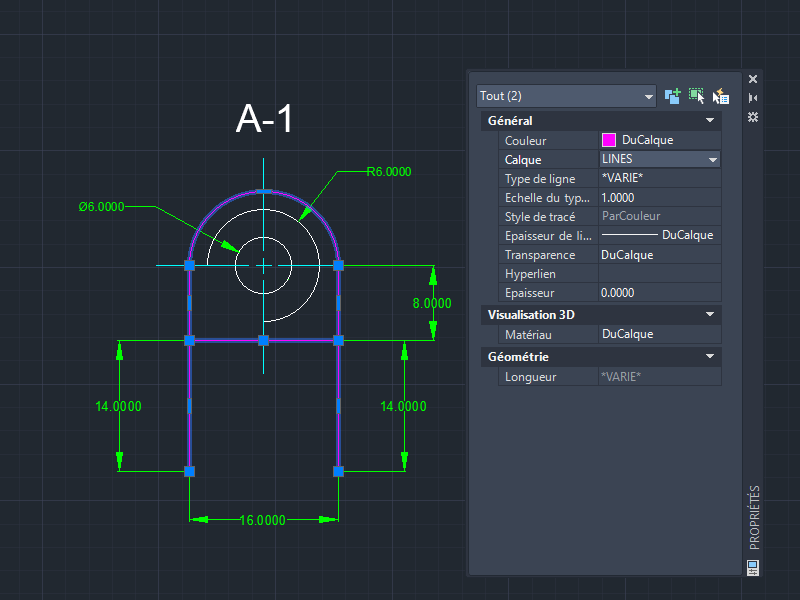The height and width of the screenshot is (600, 800).
Task: Select the 8.0000 vertical dimension
Action: point(432,303)
